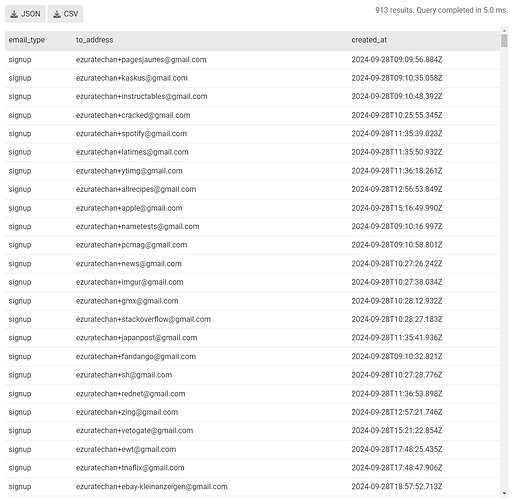This screenshot has height=500, width=513.
Task: Click timestamp 2024-09-28T10:28:27.183Z
Action: click(x=397, y=319)
